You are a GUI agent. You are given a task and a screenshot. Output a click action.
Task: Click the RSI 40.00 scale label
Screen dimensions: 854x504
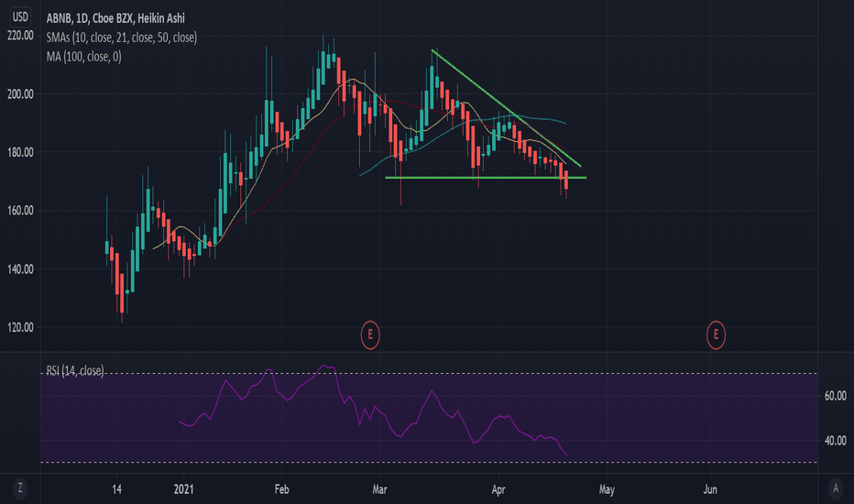coord(835,440)
